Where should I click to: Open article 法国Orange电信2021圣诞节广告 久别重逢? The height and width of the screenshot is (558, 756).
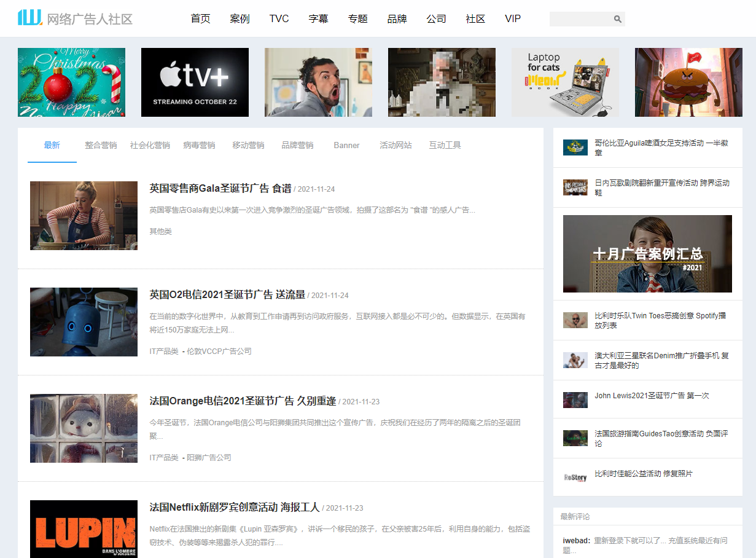(x=243, y=401)
